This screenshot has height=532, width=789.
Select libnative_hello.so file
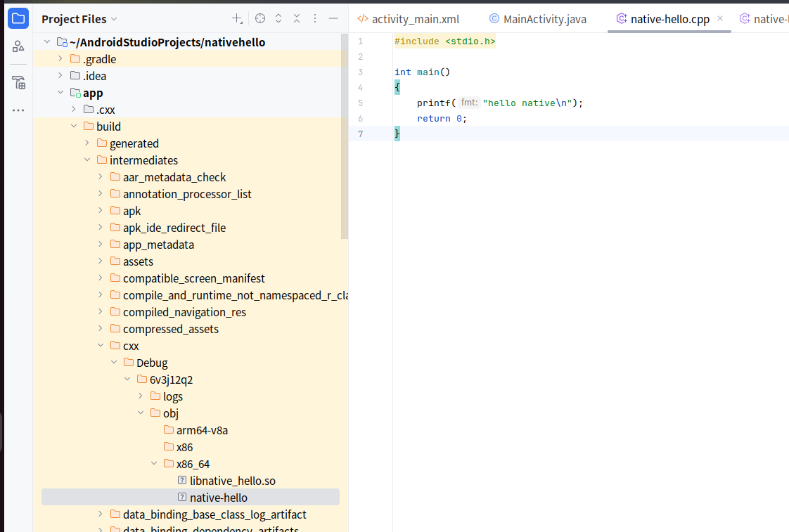click(x=226, y=481)
